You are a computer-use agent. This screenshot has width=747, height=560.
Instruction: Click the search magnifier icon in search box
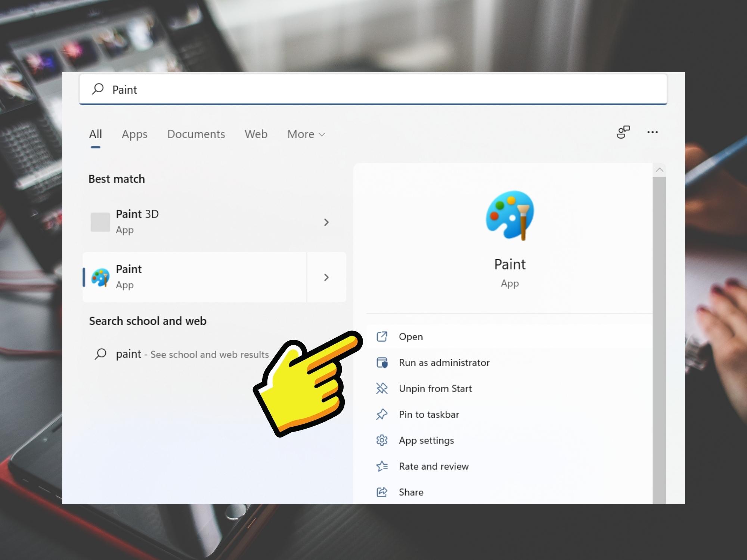click(98, 89)
